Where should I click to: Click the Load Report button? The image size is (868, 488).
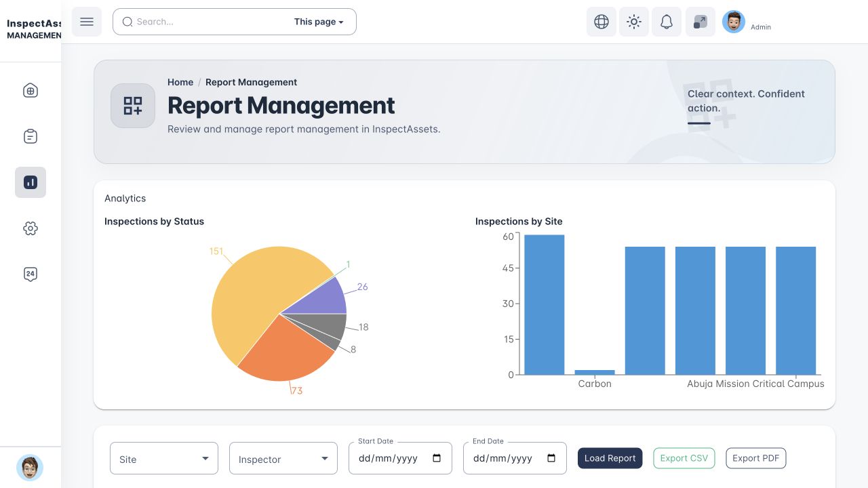pos(610,458)
